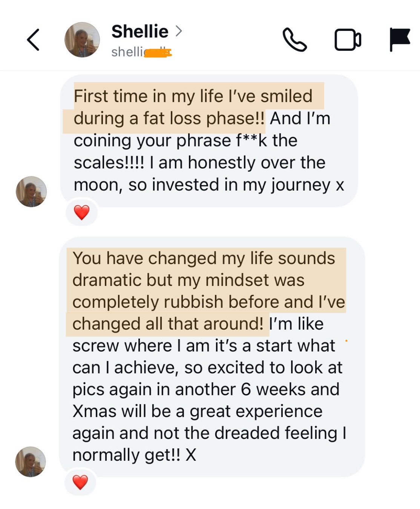The width and height of the screenshot is (420, 509).
Task: Tap the heart reaction under the second message
Action: 80,482
